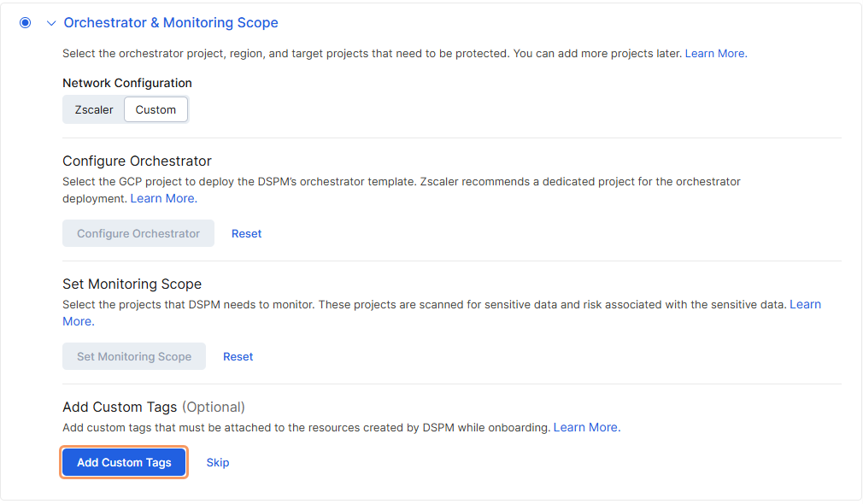Click the Orchestrator & Monitoring Scope section title
Image resolution: width=863 pixels, height=504 pixels.
(171, 23)
